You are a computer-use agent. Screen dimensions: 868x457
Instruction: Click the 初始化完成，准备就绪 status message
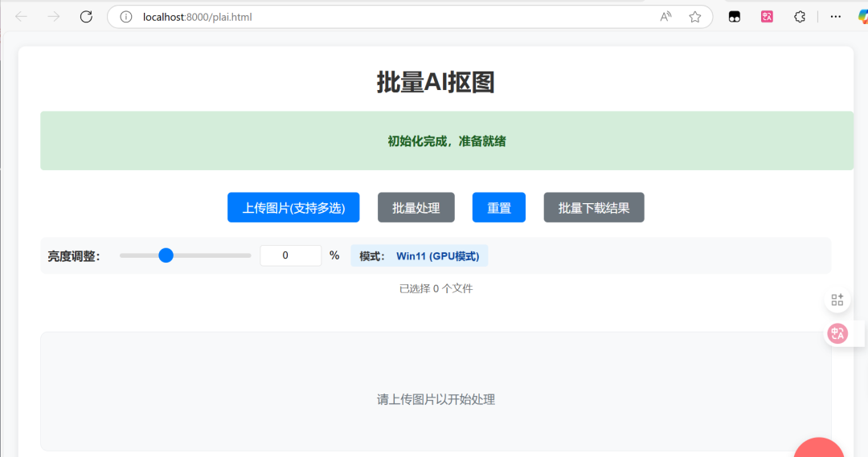[447, 141]
